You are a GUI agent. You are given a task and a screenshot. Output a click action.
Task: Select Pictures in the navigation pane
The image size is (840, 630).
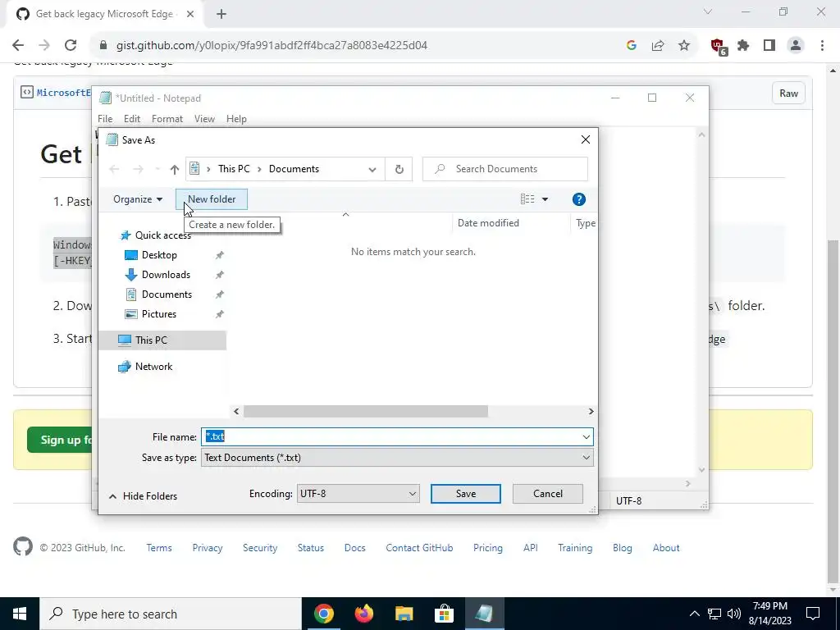tap(158, 314)
